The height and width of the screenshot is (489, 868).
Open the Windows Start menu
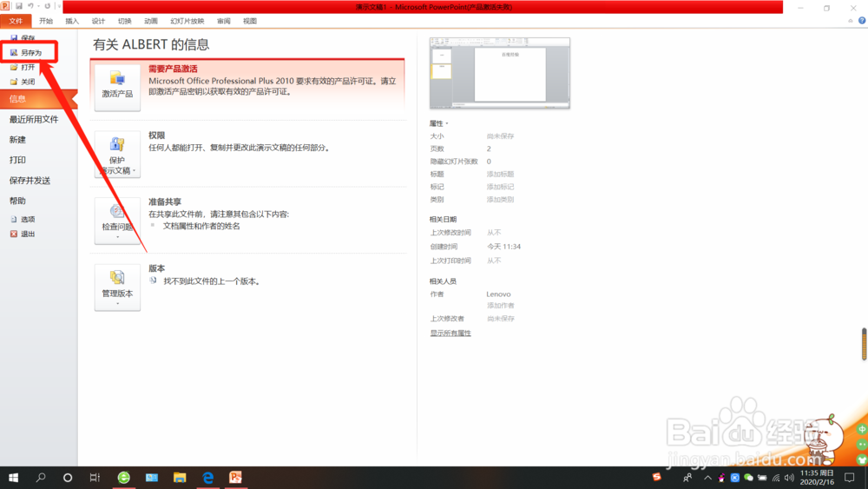[x=13, y=478]
